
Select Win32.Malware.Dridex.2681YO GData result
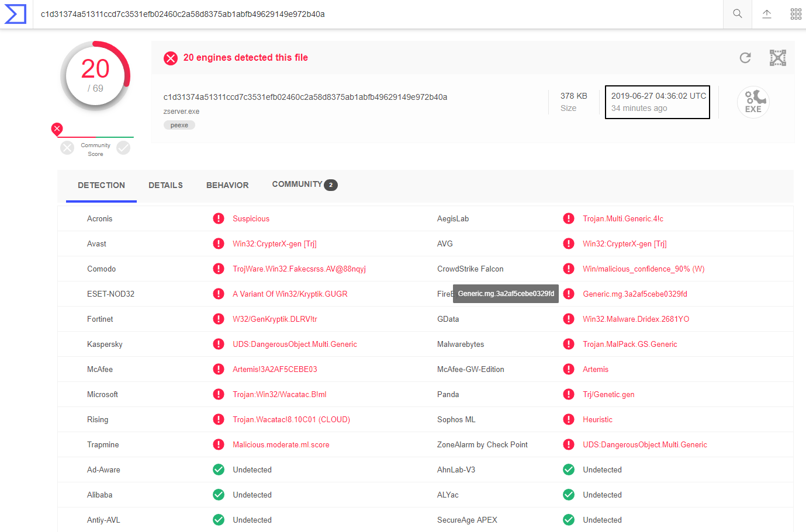click(636, 319)
